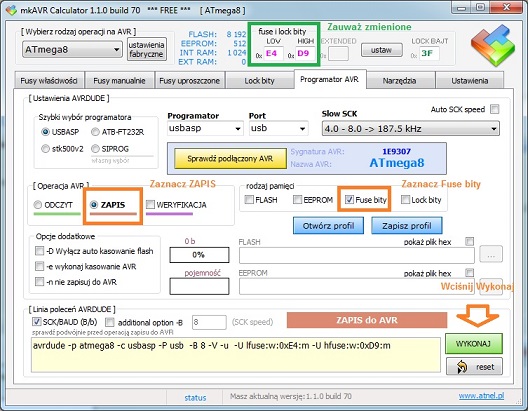
Task: Switch to the Lock bity tab
Action: pyautogui.click(x=259, y=80)
